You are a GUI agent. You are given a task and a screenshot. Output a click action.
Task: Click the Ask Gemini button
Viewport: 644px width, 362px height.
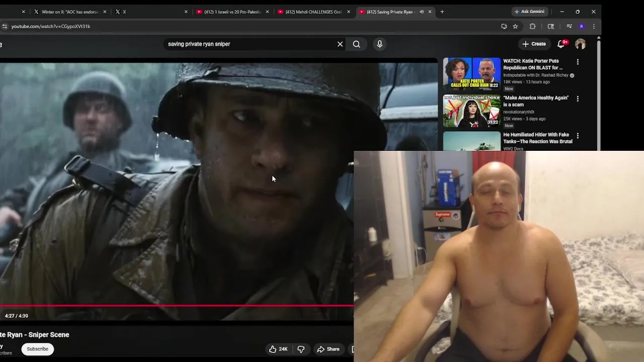pos(529,12)
